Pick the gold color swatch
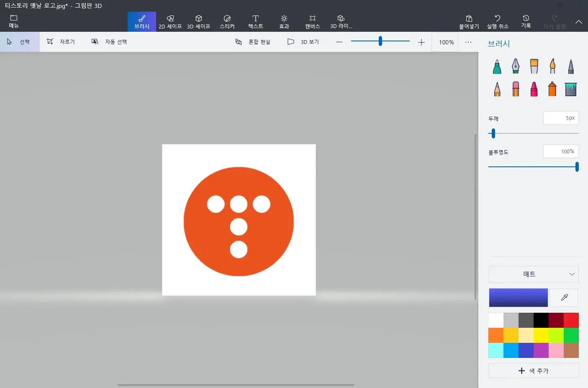588x388 pixels. pos(511,335)
